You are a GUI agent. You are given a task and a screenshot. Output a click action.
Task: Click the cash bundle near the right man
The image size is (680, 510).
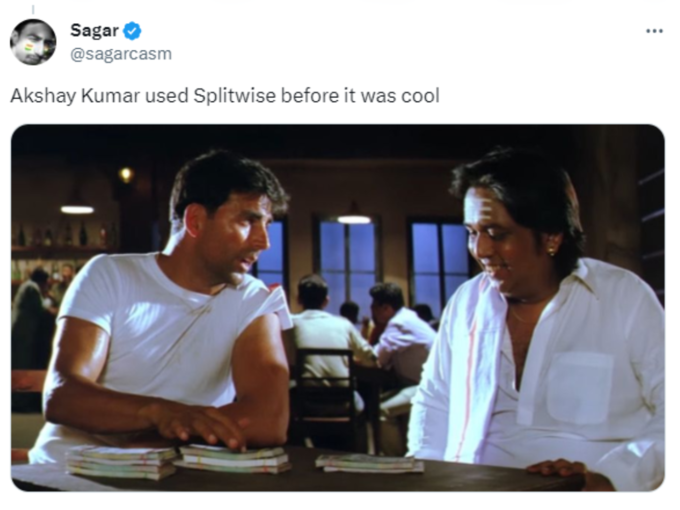pos(369,463)
